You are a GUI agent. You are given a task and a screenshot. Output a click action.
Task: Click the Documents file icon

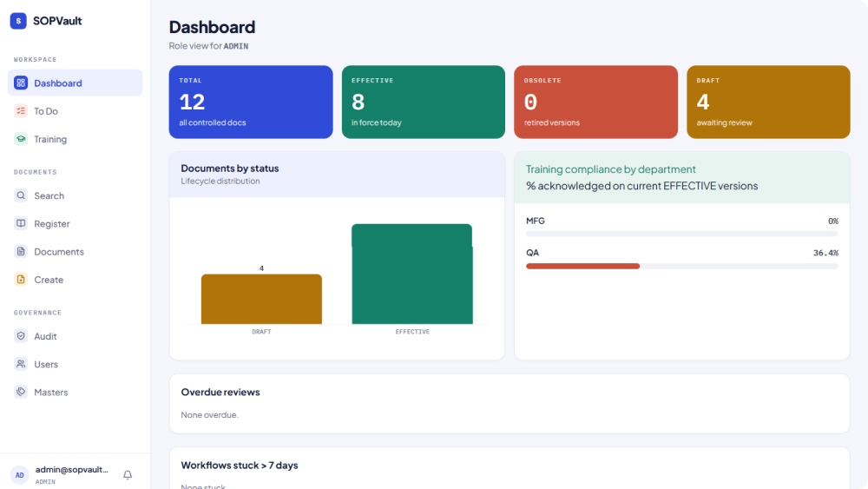click(21, 251)
